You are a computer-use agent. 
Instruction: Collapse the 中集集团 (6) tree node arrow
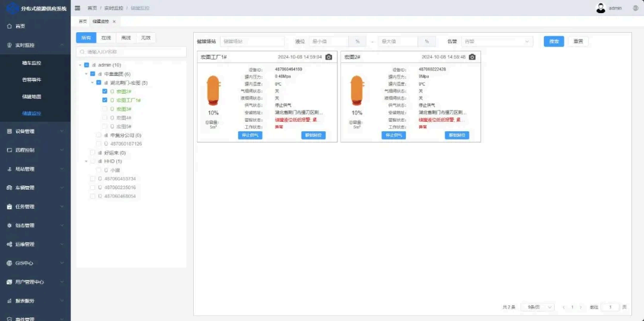(x=86, y=74)
